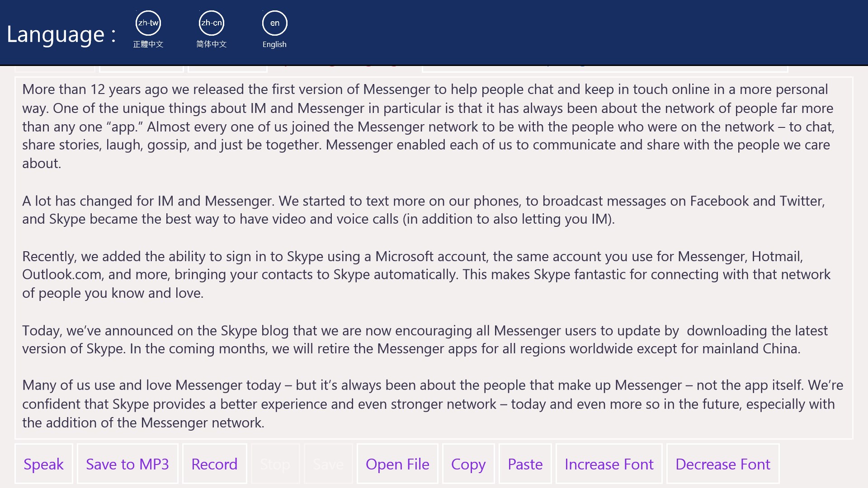Start recording with the Record button
The width and height of the screenshot is (868, 488).
pos(214,464)
